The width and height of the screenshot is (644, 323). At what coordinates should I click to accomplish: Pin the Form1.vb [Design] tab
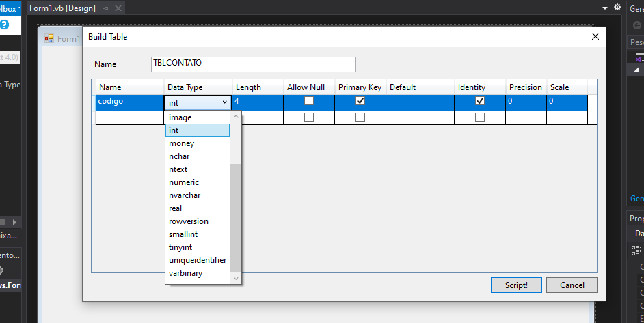click(105, 8)
